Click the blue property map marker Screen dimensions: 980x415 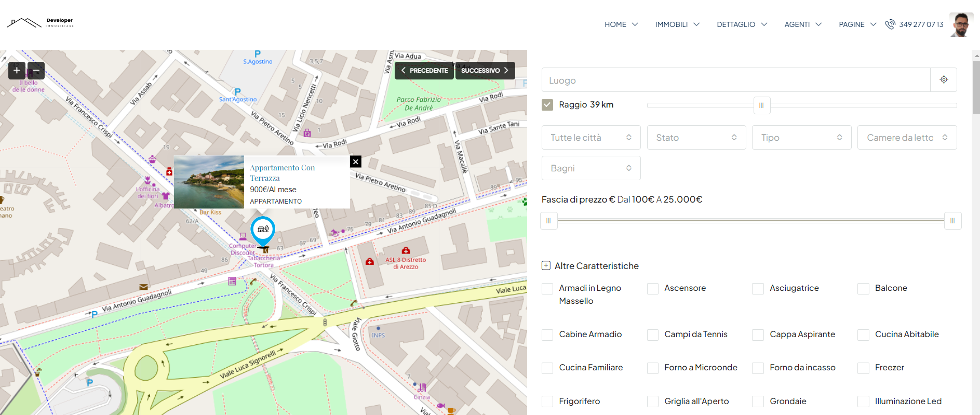coord(263,230)
